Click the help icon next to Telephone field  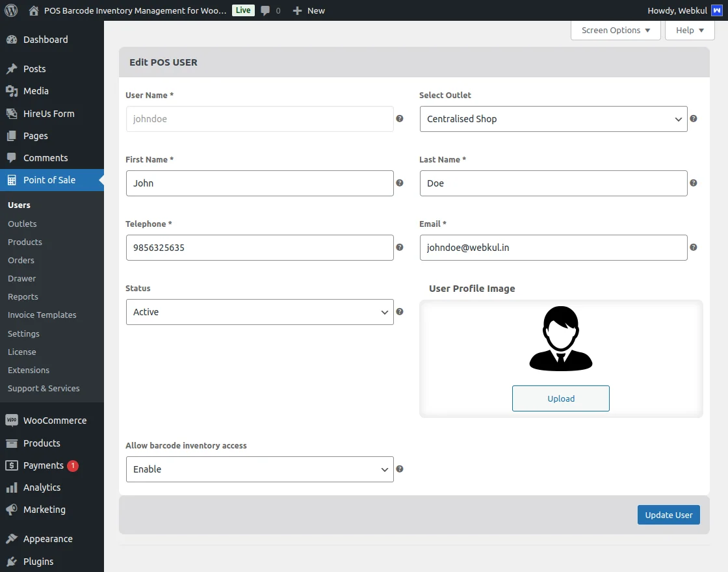(399, 248)
